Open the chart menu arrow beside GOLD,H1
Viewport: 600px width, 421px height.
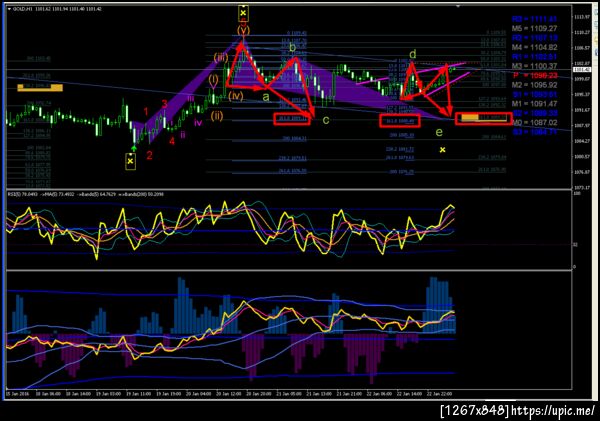[x=10, y=8]
